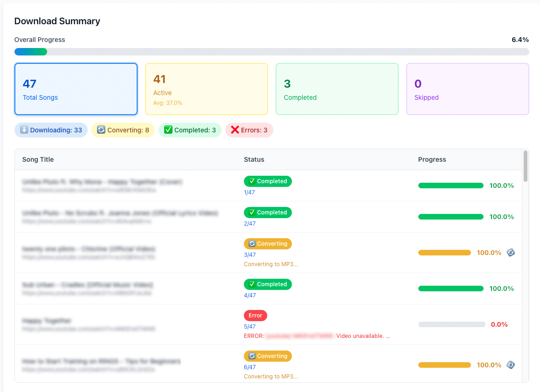Screen dimensions: 540x392
Task: Click the spinning convert icon in row 3/47
Action: pyautogui.click(x=511, y=253)
